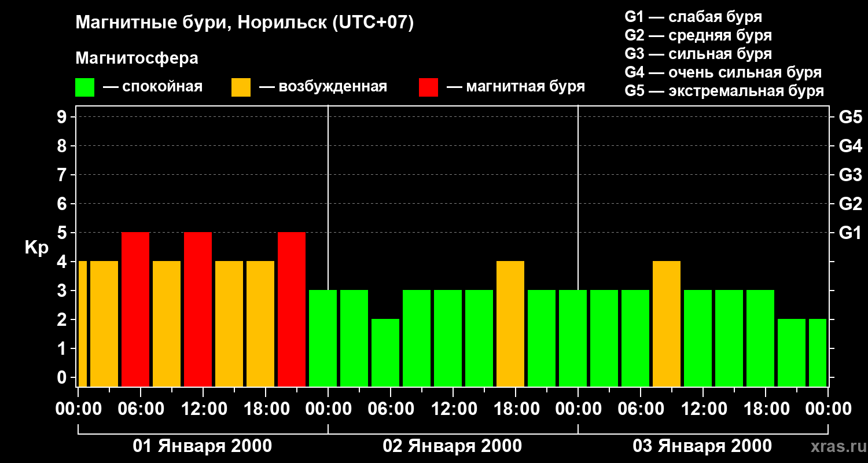The image size is (868, 463).
Task: Select the 'G2 — средняя буря' description line
Action: point(698,35)
